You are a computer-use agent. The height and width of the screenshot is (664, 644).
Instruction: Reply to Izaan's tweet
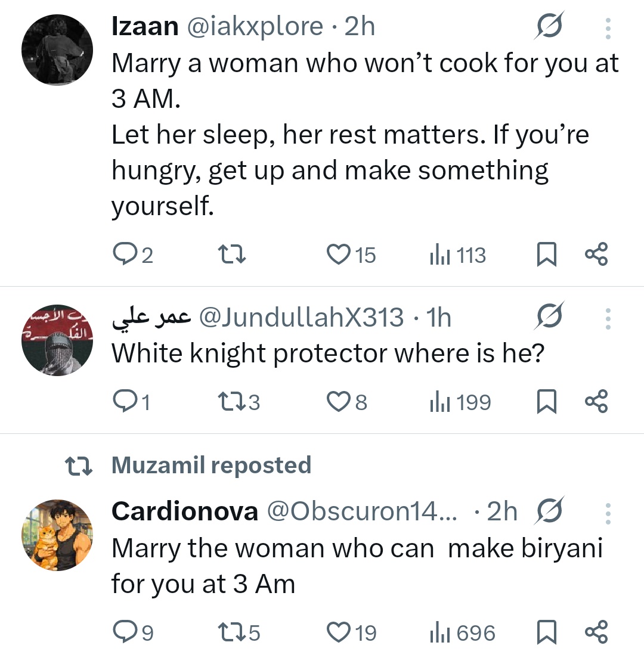click(124, 255)
